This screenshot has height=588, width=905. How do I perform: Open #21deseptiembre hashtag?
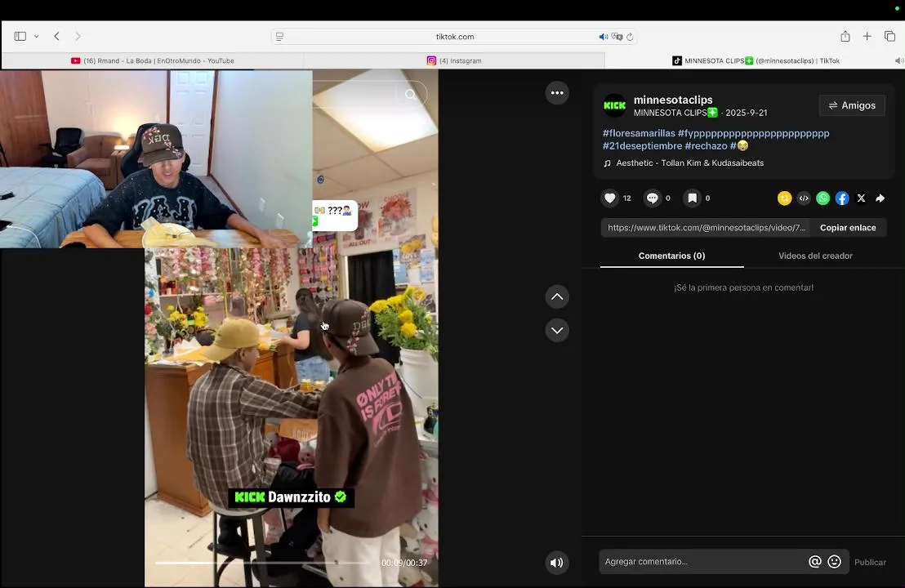click(x=642, y=146)
